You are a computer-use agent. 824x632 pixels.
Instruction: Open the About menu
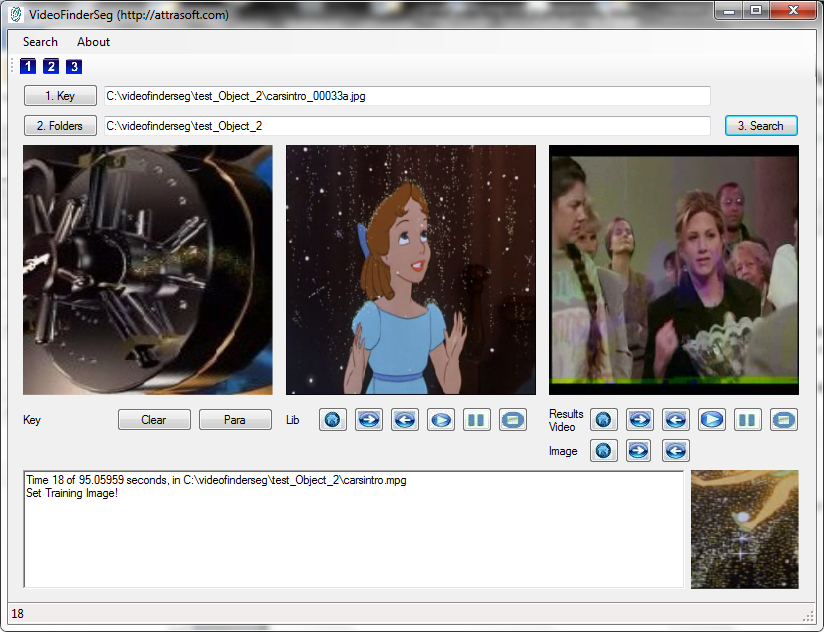click(93, 42)
